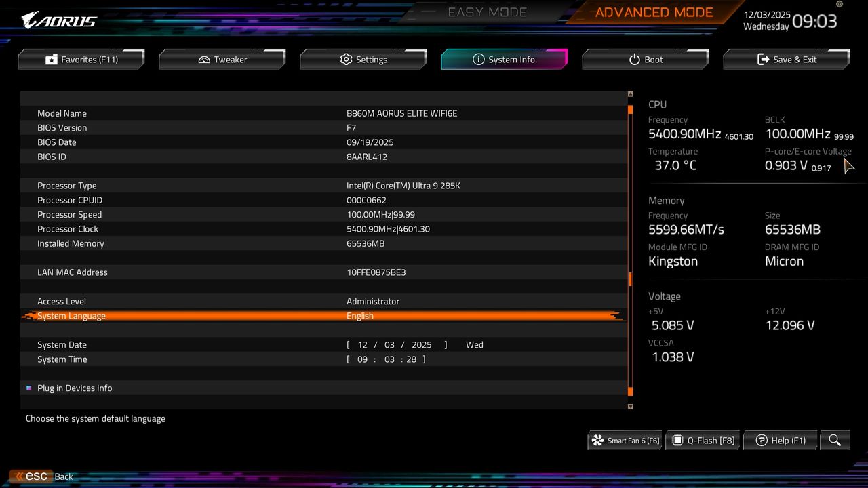Expand Plug in Devices Info
868x488 pixels.
75,388
